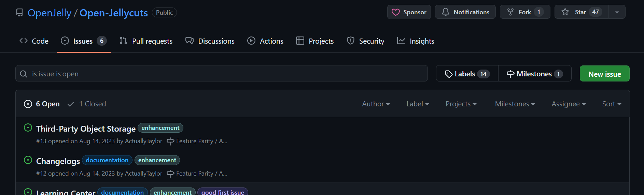The height and width of the screenshot is (195, 644).
Task: Show the 6 Open issues
Action: (42, 104)
